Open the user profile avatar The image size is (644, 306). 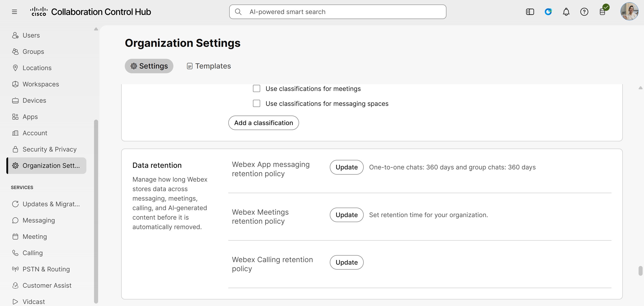(629, 11)
